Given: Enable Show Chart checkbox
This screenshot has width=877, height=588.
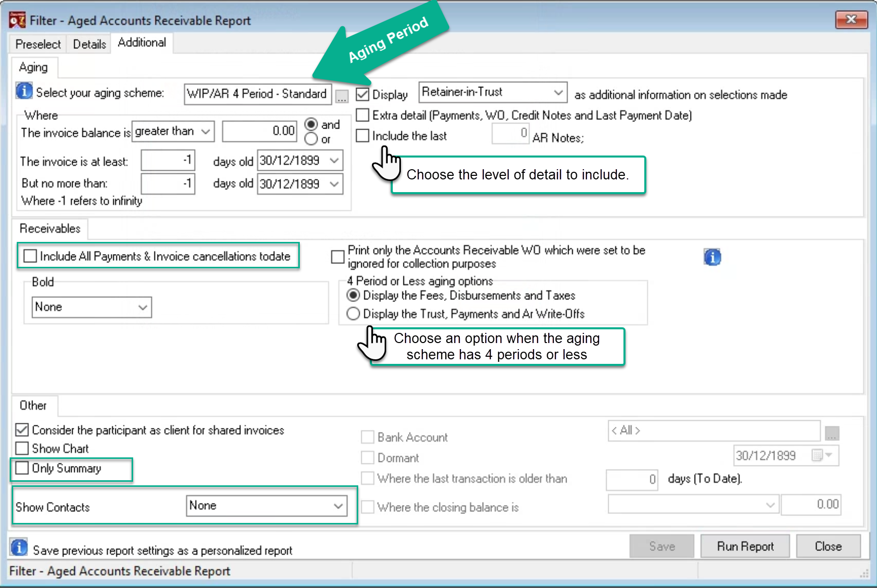Looking at the screenshot, I should click(x=22, y=448).
